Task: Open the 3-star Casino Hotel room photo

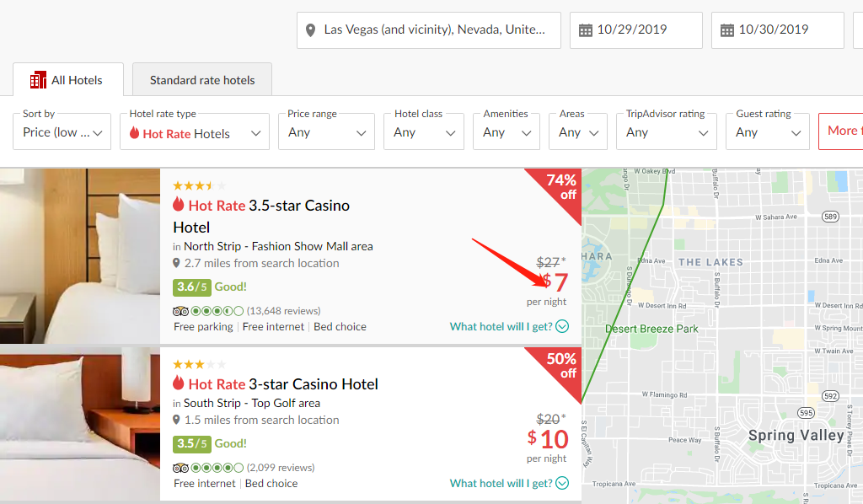Action: tap(80, 424)
